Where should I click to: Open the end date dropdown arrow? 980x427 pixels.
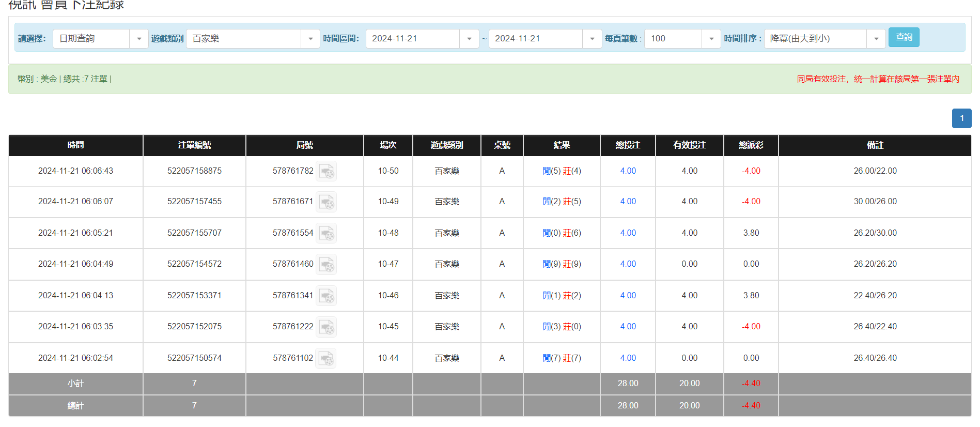click(x=592, y=39)
